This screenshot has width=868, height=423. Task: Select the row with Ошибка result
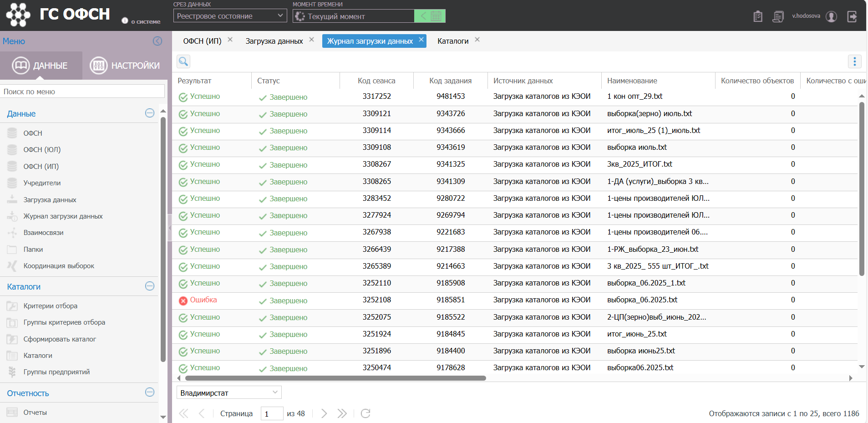pos(514,301)
